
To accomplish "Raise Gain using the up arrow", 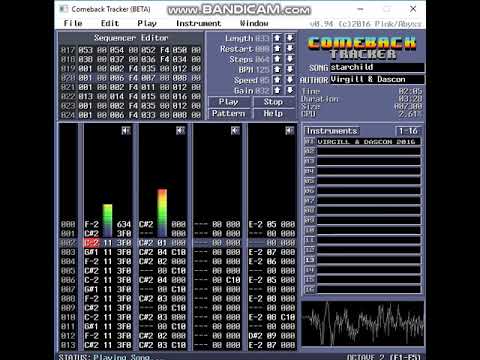I will pyautogui.click(x=277, y=91).
